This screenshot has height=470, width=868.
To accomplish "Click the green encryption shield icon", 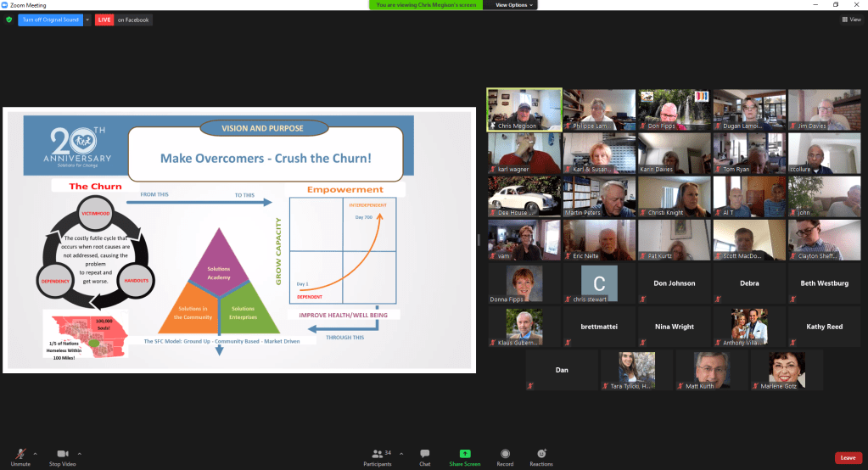I will coord(8,20).
